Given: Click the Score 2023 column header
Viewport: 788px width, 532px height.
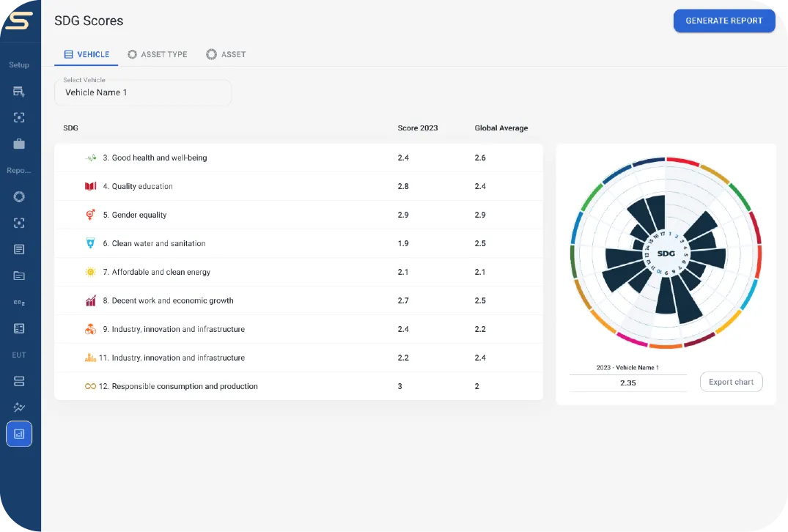Looking at the screenshot, I should (418, 128).
